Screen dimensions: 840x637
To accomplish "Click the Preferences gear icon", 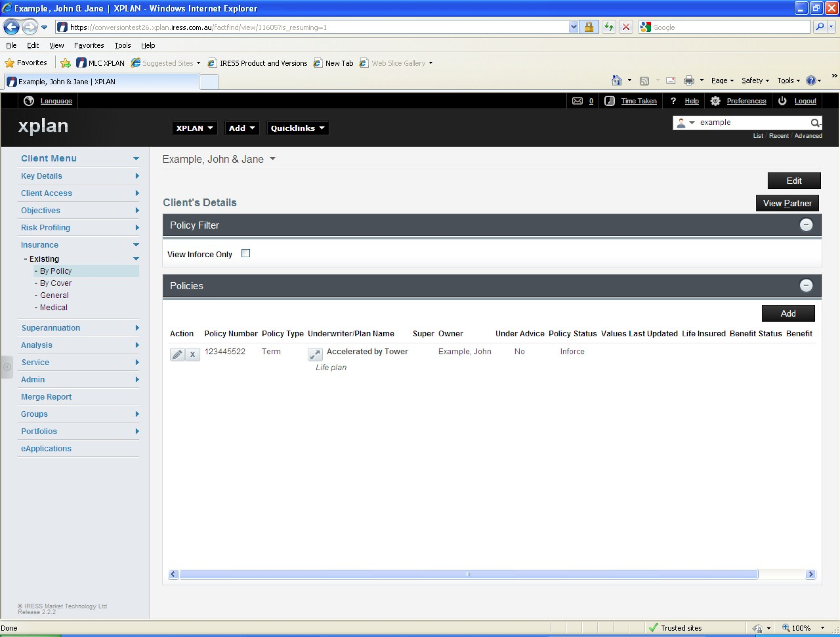I will coord(715,101).
